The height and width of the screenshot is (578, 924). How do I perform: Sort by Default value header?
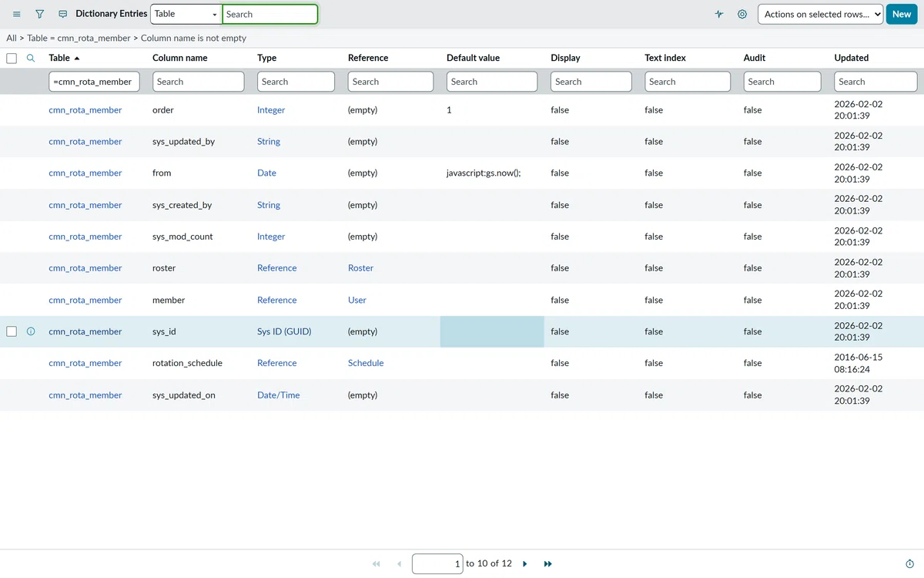pyautogui.click(x=473, y=58)
